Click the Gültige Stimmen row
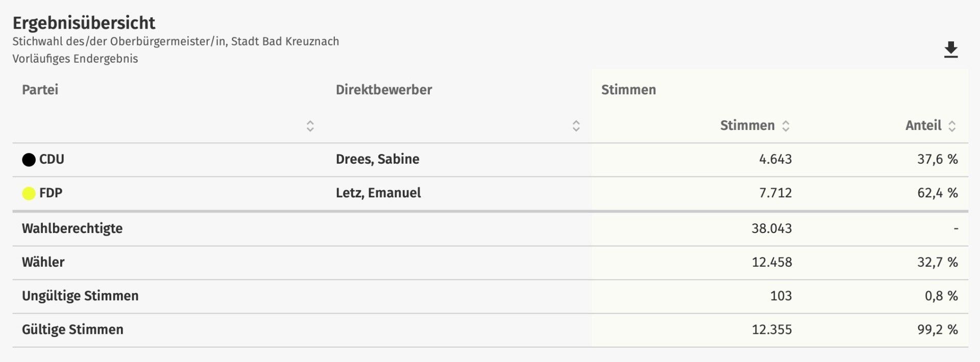This screenshot has height=362, width=980. 72,329
